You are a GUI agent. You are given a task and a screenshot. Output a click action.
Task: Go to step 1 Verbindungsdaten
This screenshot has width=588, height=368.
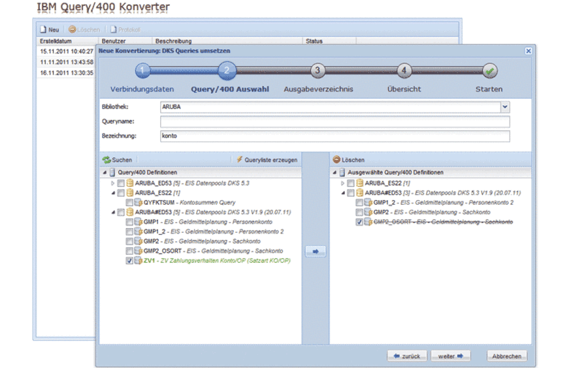142,70
